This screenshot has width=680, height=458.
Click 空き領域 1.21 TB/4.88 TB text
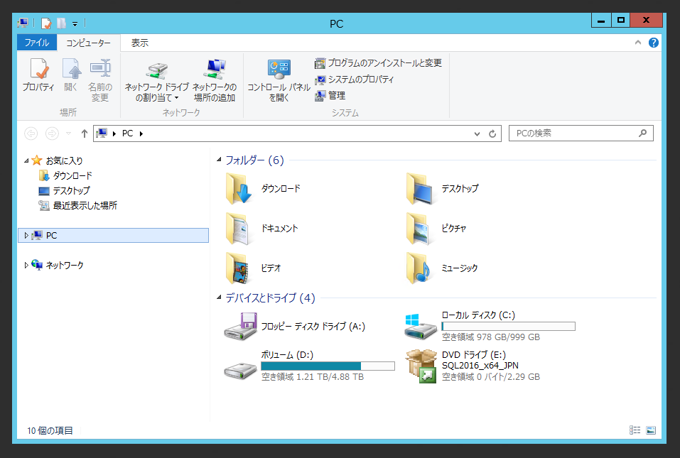pyautogui.click(x=313, y=377)
